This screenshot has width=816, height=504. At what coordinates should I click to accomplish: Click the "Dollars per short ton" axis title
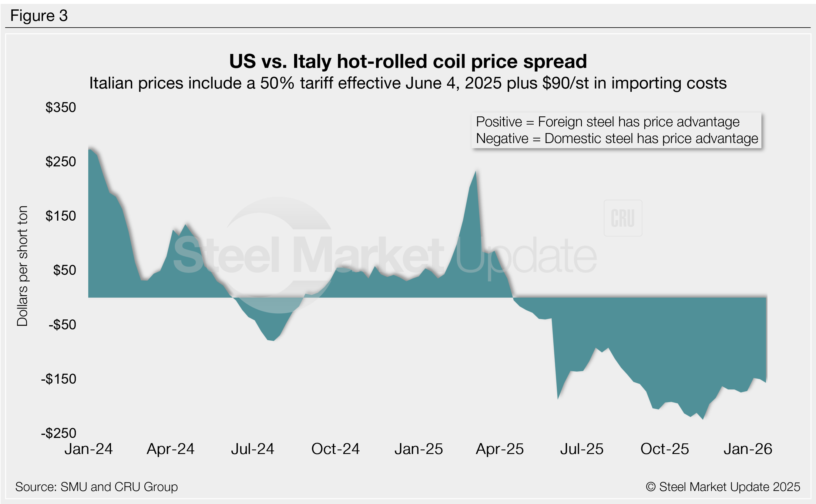[x=22, y=266]
